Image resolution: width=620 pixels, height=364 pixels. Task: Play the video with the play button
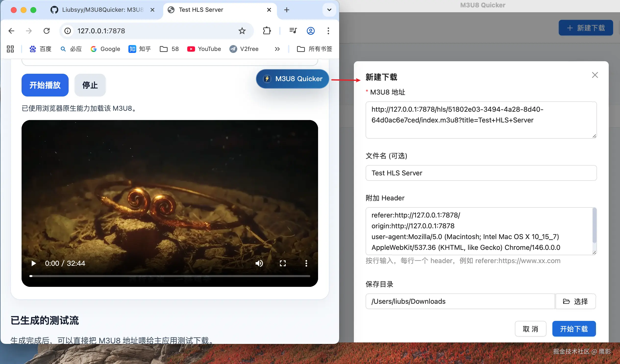34,263
